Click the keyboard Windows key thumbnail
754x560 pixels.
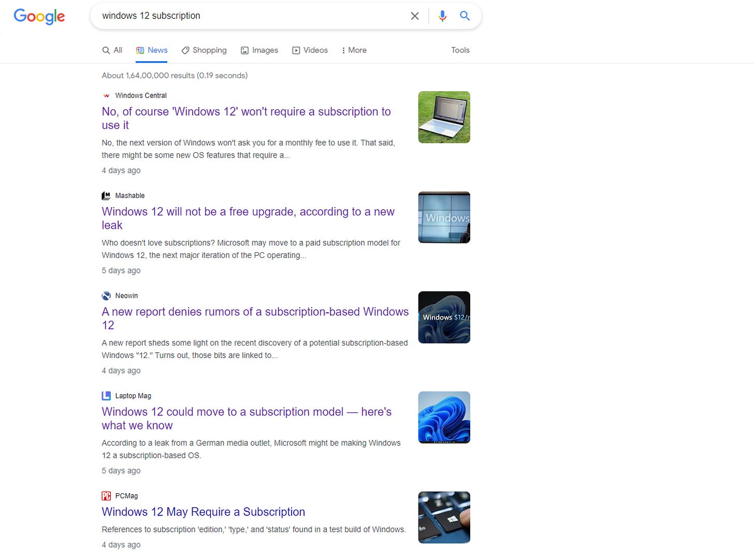click(x=444, y=517)
